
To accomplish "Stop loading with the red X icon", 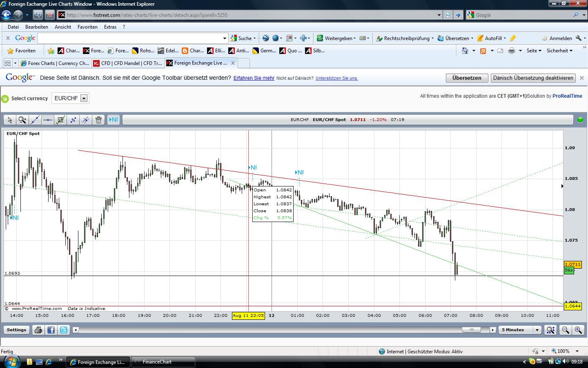I will (49, 15).
